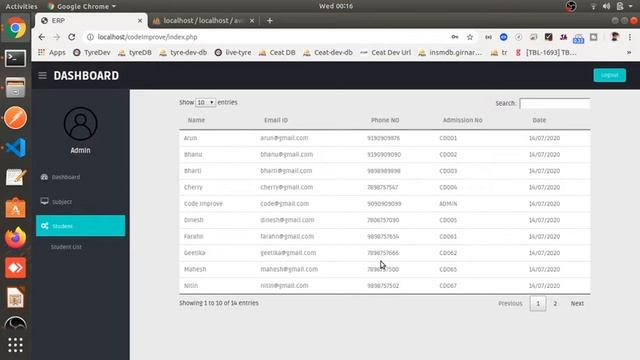Open Chrome profile avatar
The width and height of the screenshot is (640, 360).
(x=615, y=37)
